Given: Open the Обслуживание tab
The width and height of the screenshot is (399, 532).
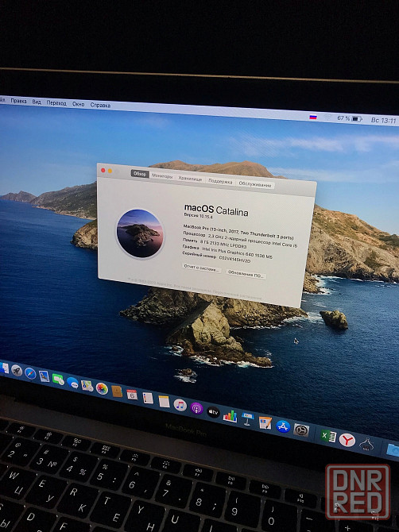Looking at the screenshot, I should coord(254,184).
